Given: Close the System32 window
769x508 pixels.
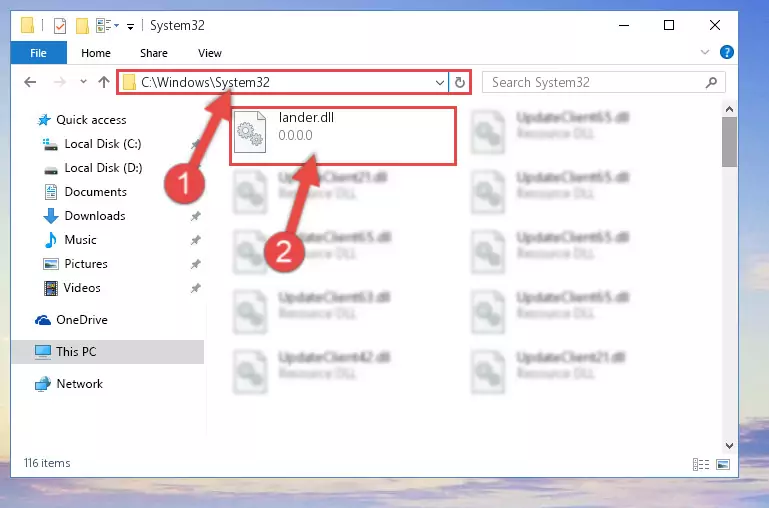Looking at the screenshot, I should [715, 25].
